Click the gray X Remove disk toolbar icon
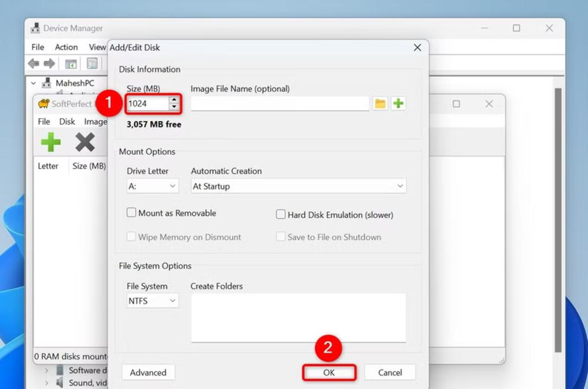Screen dimensions: 588x389 click(x=85, y=142)
